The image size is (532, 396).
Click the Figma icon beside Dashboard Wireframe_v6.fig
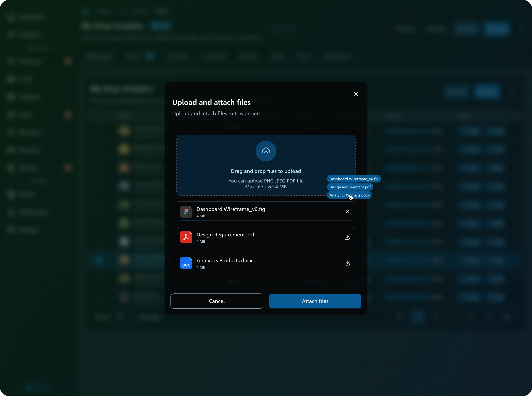[x=187, y=211]
